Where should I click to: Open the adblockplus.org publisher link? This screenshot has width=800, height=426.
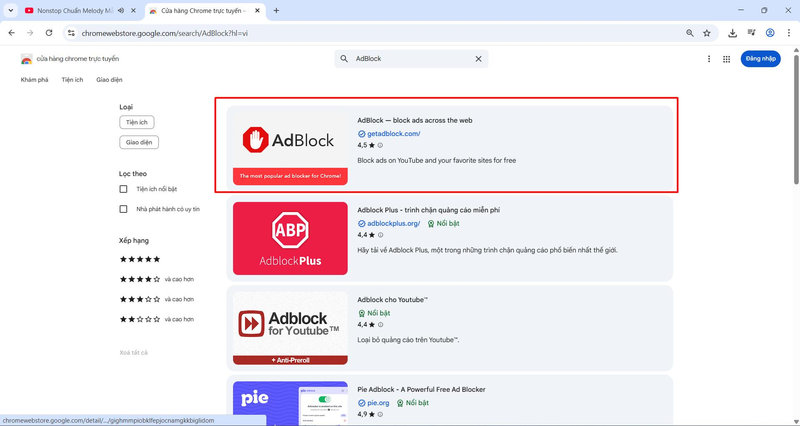[393, 223]
